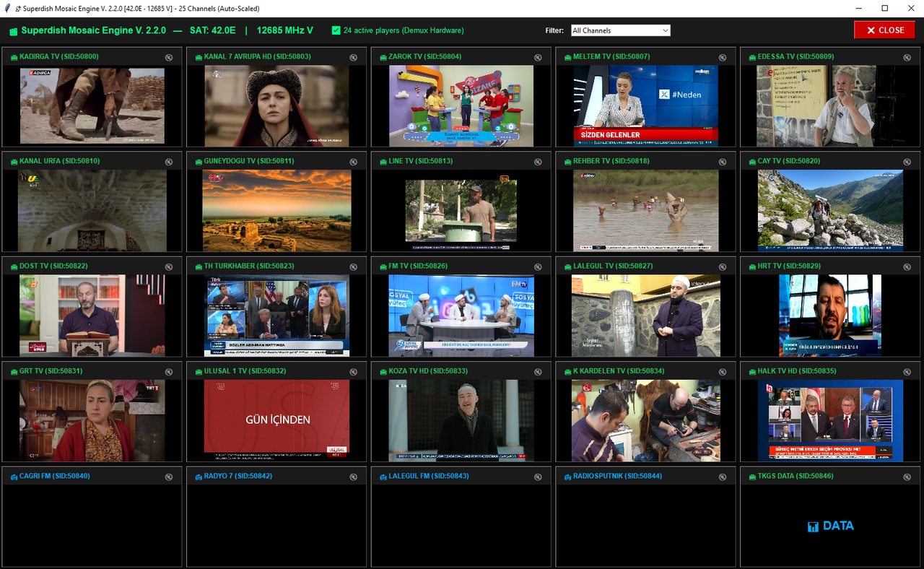Click the radio icon beside LALEGUL FM
This screenshot has height=569, width=924.
pyautogui.click(x=383, y=477)
